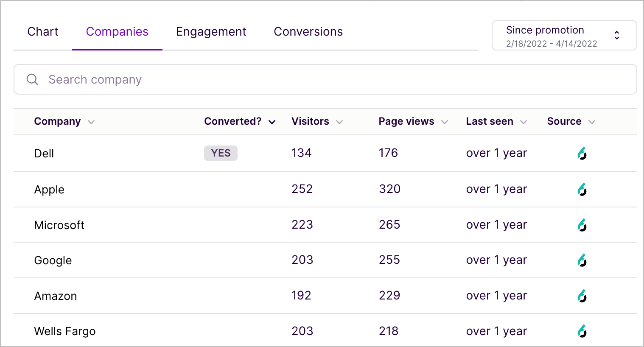Screen dimensions: 644x347
Task: Click the source icon in Apple row
Action: tap(582, 189)
